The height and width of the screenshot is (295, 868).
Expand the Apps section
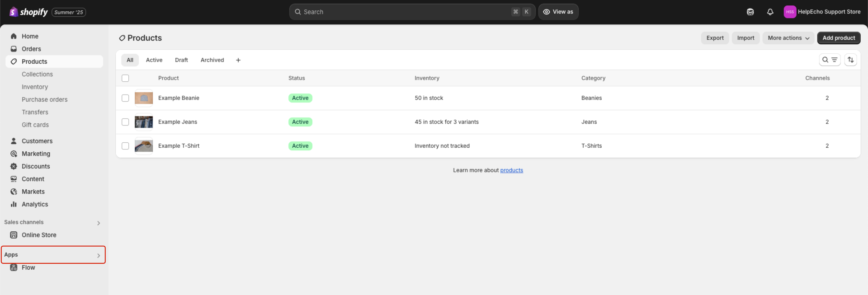98,255
